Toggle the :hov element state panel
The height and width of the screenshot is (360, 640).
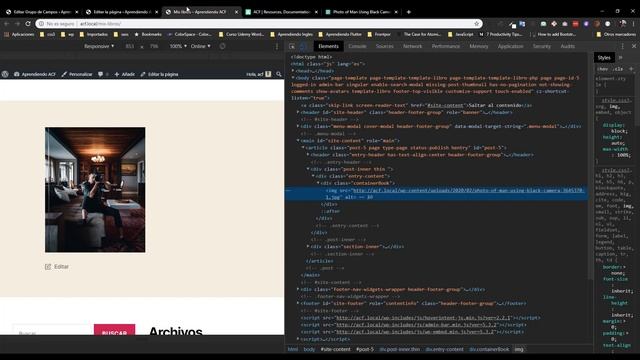click(x=603, y=69)
